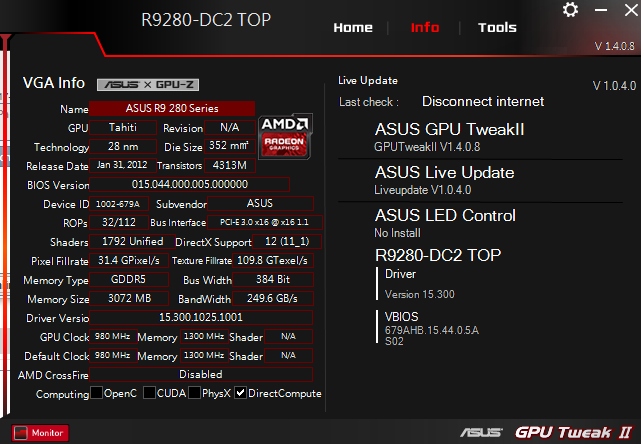Viewport: 641px width, 444px height.
Task: Switch to the Tools tab
Action: [497, 27]
